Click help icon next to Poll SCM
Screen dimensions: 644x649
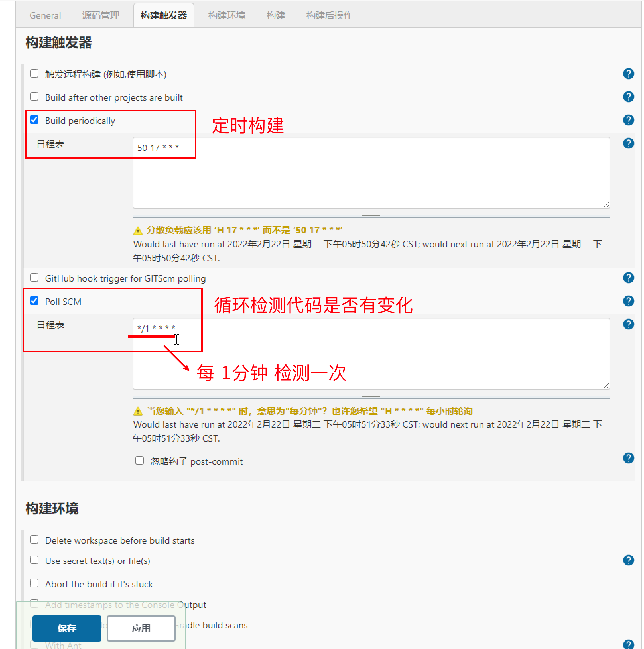pyautogui.click(x=628, y=301)
